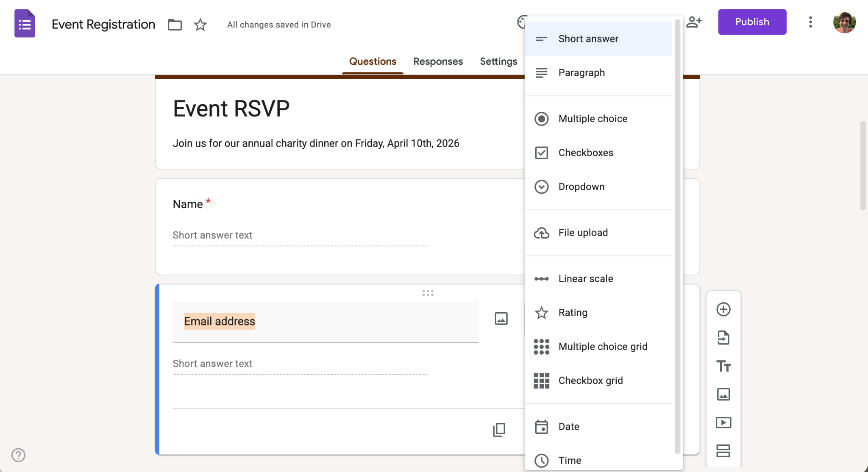Open the Add collaborators dialog
Viewport: 868px width, 472px height.
694,21
